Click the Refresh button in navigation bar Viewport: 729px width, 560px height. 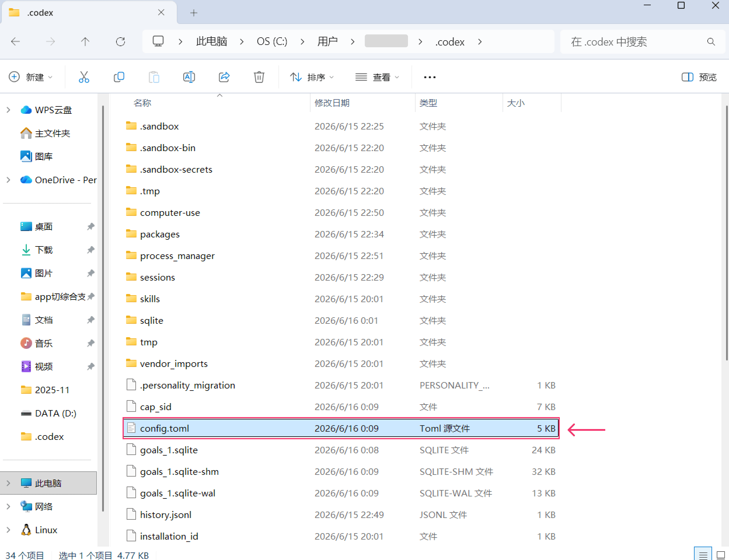point(121,42)
